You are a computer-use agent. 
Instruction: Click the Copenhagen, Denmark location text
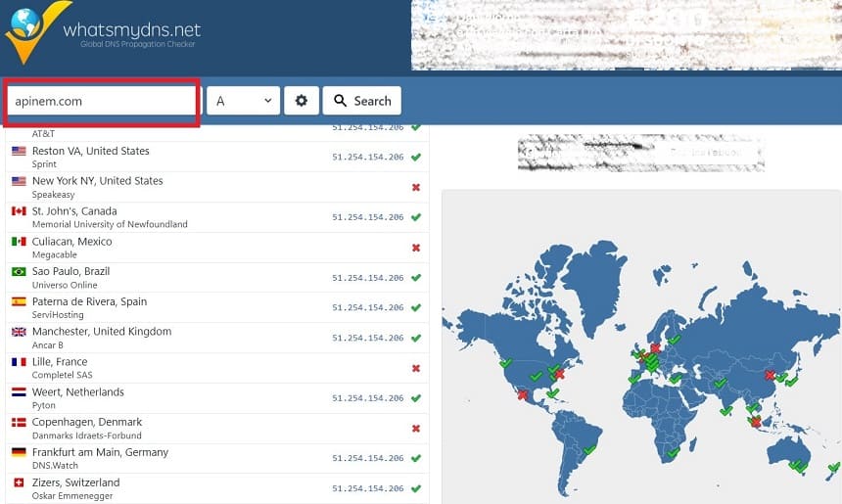[x=87, y=423]
